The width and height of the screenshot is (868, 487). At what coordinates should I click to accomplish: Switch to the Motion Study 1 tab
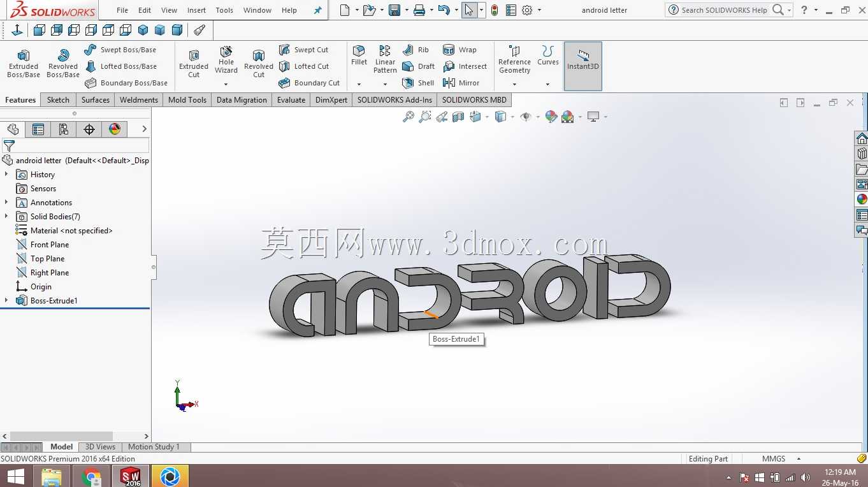(154, 447)
